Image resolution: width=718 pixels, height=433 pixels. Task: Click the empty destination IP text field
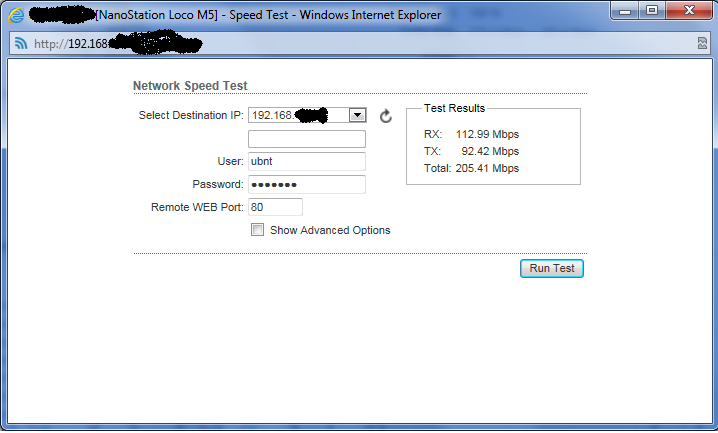[x=307, y=139]
